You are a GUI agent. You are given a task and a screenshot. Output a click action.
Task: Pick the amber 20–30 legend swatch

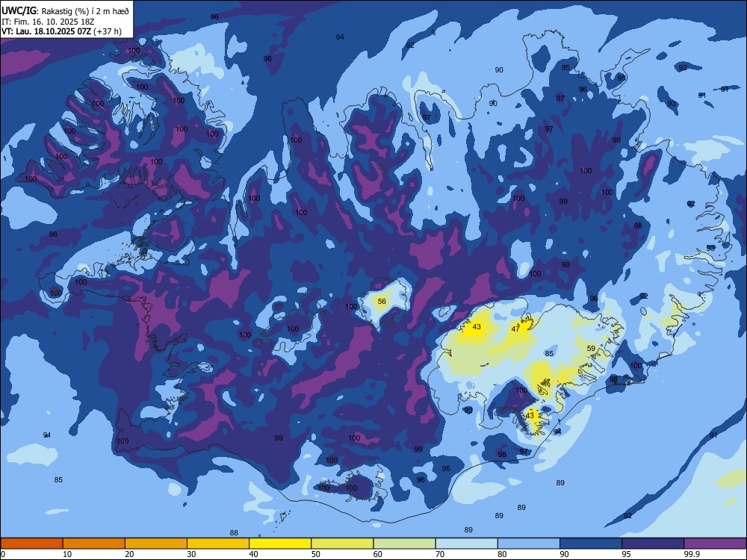(156, 544)
